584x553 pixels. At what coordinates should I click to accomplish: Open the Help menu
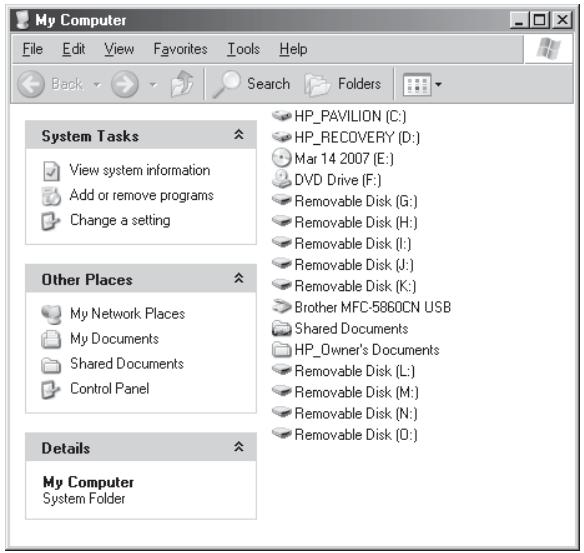[293, 49]
